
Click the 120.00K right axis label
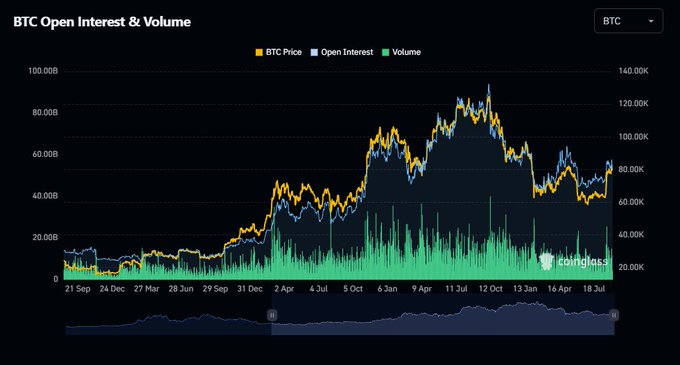click(x=633, y=103)
